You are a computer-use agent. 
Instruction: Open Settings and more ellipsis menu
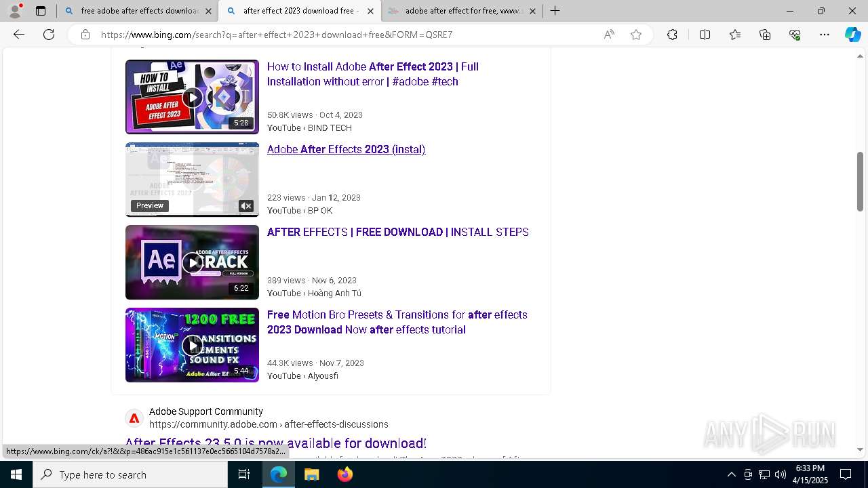825,35
